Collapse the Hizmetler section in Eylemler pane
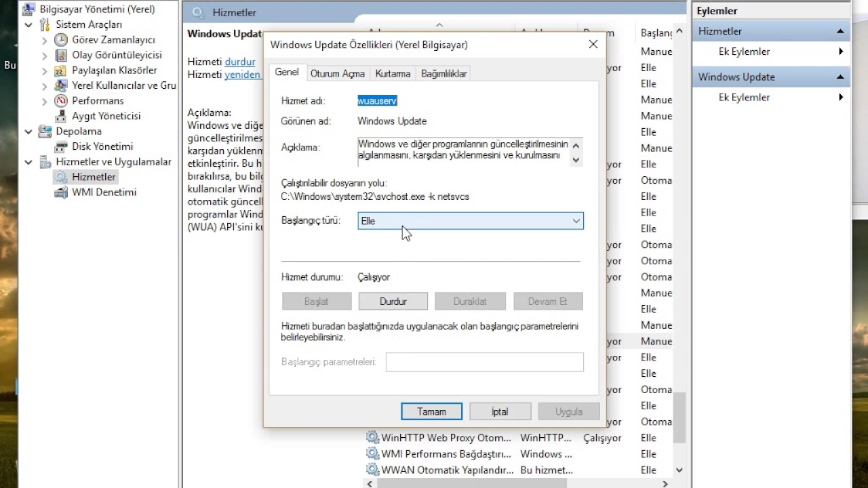This screenshot has height=488, width=868. coord(840,31)
